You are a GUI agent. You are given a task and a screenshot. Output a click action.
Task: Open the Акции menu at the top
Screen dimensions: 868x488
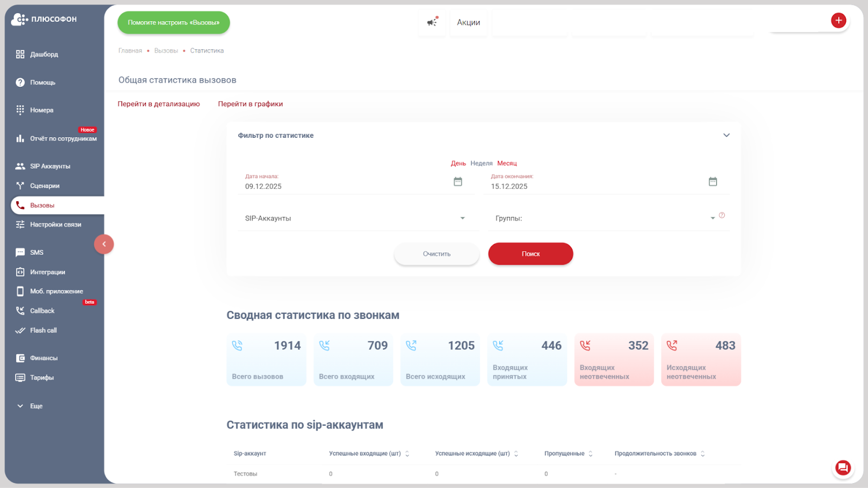468,22
